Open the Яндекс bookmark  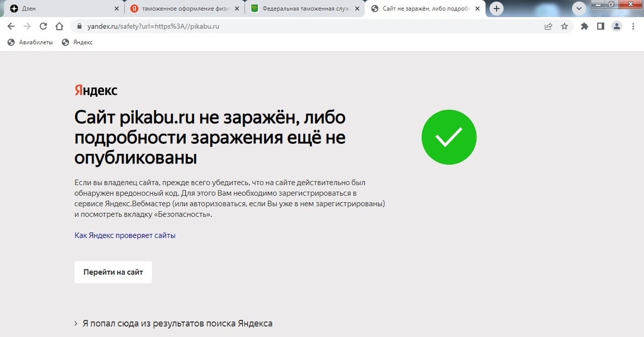point(77,42)
